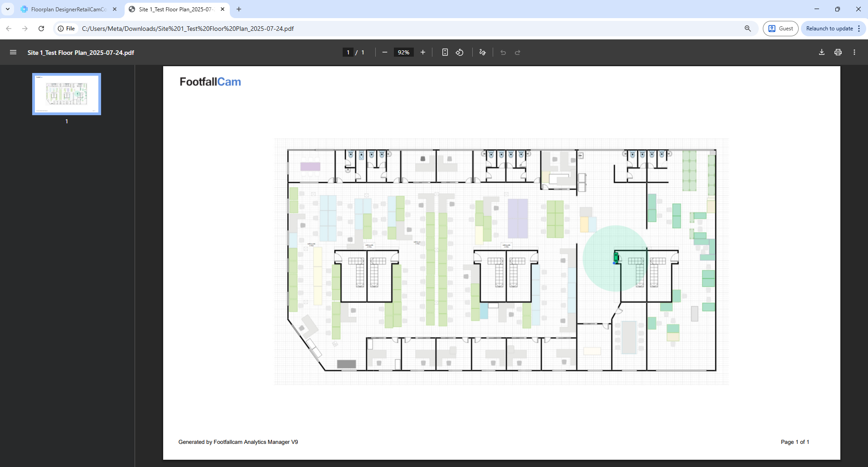Rotate the PDF counterclockwise
The width and height of the screenshot is (868, 467).
click(x=460, y=53)
